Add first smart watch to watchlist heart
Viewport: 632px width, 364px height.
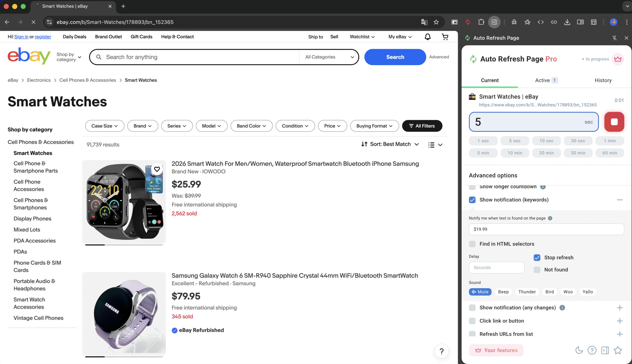click(157, 169)
